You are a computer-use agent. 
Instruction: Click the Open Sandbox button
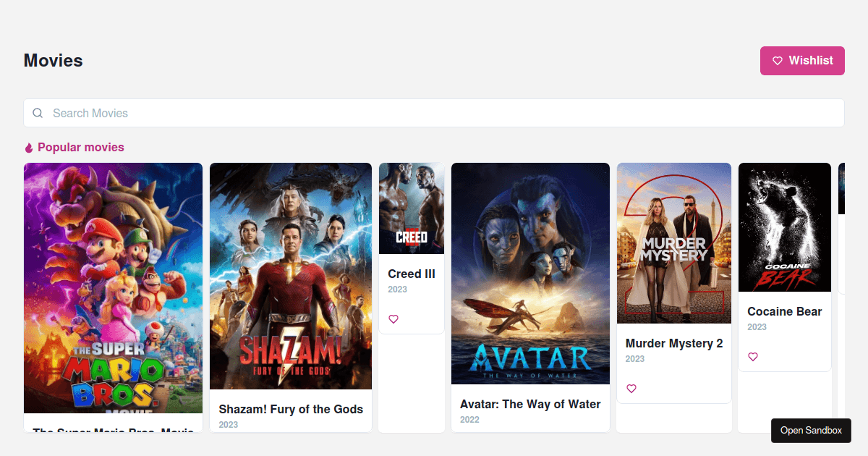(811, 431)
